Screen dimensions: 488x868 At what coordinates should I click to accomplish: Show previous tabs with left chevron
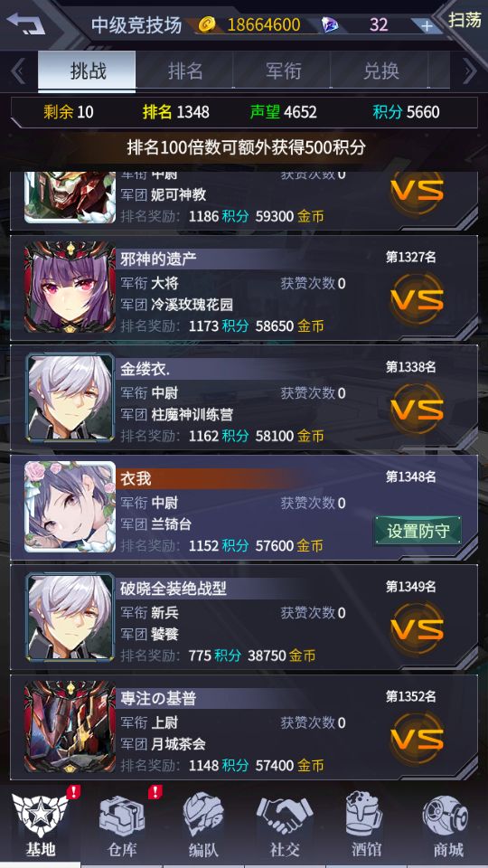(x=17, y=71)
